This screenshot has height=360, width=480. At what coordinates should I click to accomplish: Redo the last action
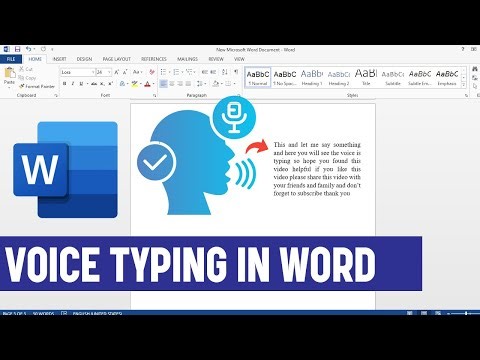tap(43, 49)
